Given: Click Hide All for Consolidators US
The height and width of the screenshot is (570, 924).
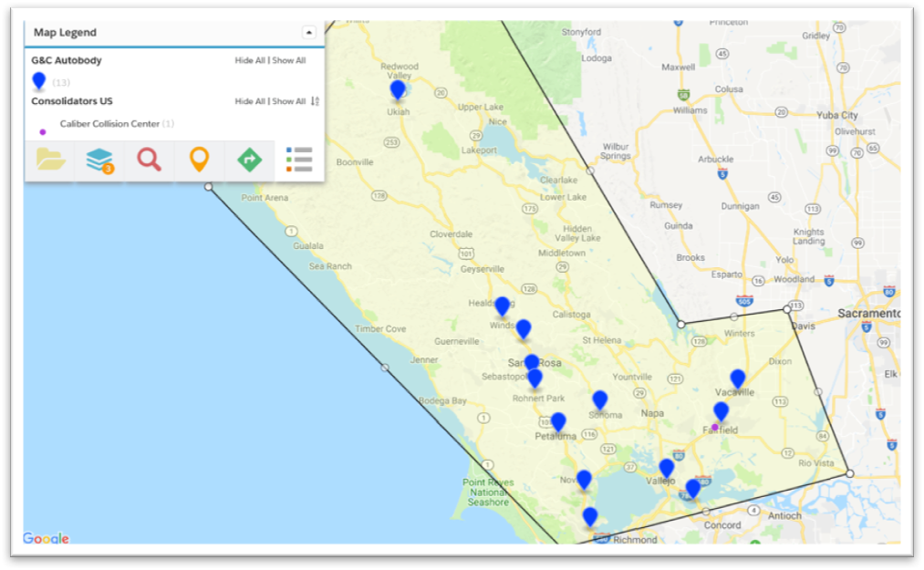Looking at the screenshot, I should (x=250, y=101).
